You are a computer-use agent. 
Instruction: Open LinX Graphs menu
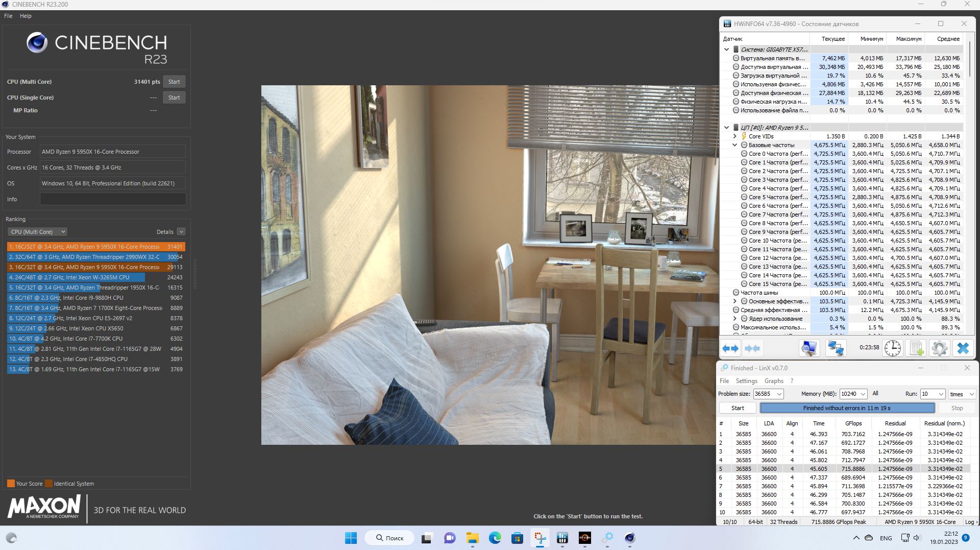point(774,381)
